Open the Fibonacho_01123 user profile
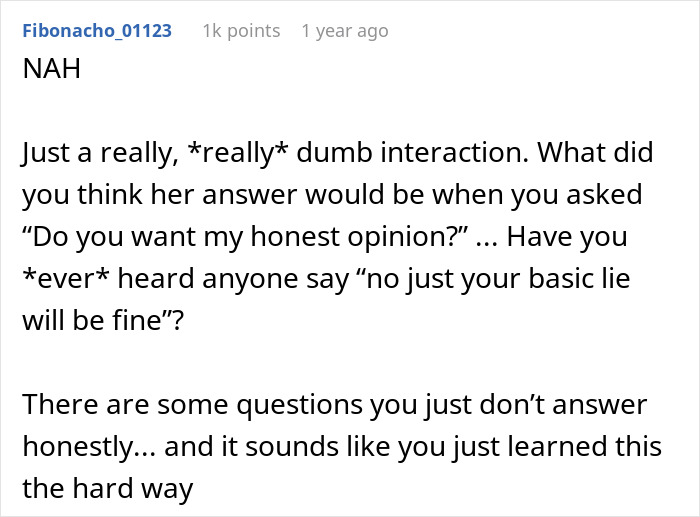 (97, 31)
